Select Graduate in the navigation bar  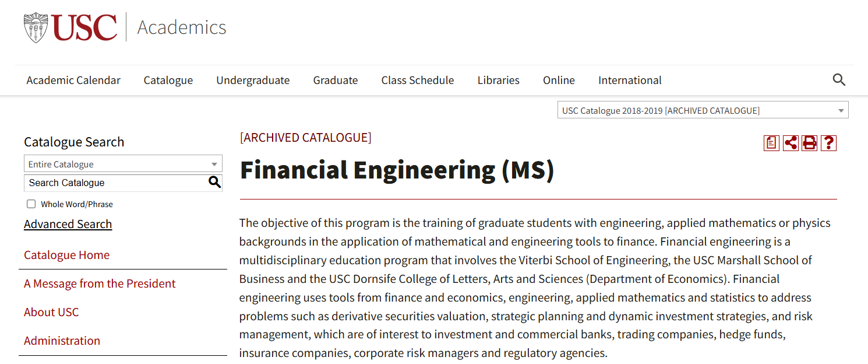[336, 80]
